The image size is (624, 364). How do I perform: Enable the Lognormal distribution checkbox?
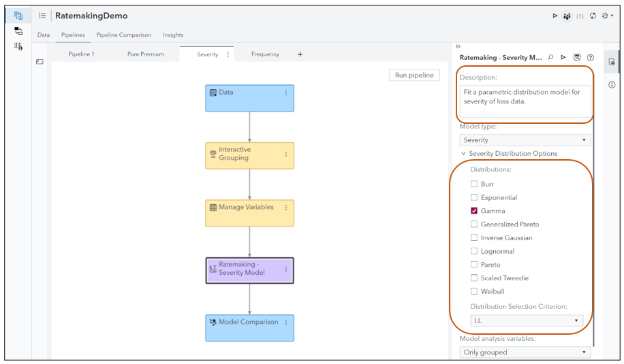(x=474, y=251)
